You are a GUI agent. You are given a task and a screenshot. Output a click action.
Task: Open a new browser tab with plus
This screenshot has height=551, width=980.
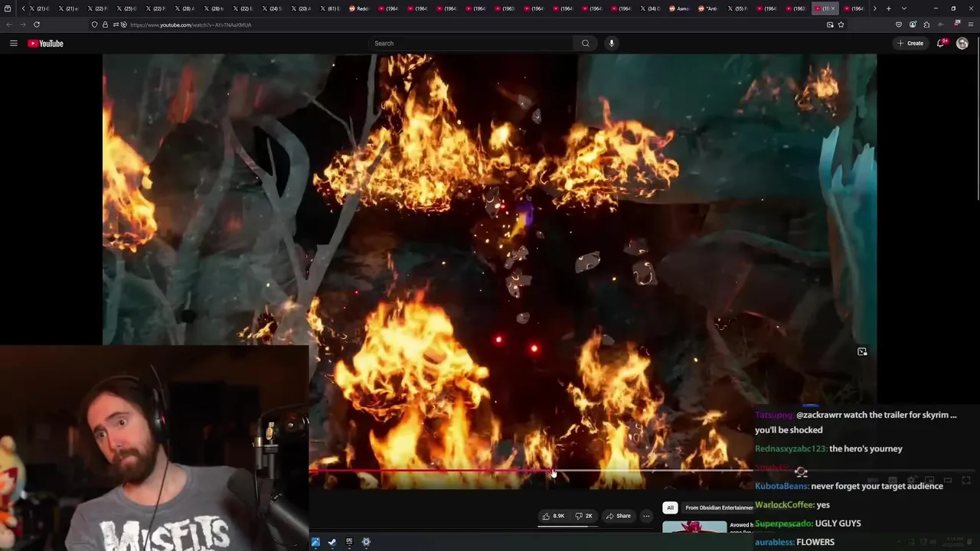pyautogui.click(x=888, y=8)
